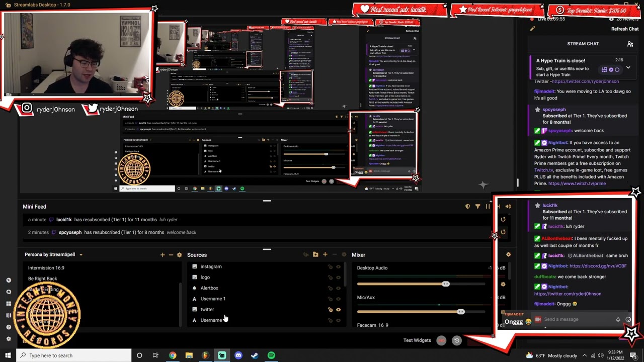Open the help question-mark sidebar icon
The width and height of the screenshot is (644, 362).
[8, 327]
